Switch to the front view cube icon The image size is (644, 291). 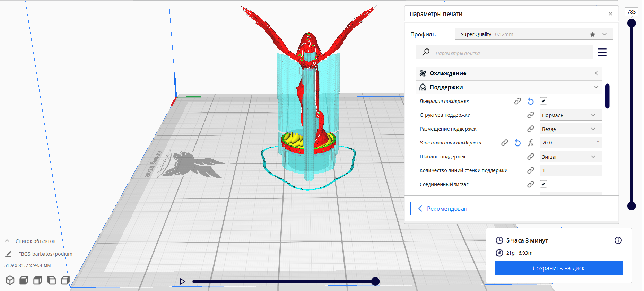click(24, 280)
